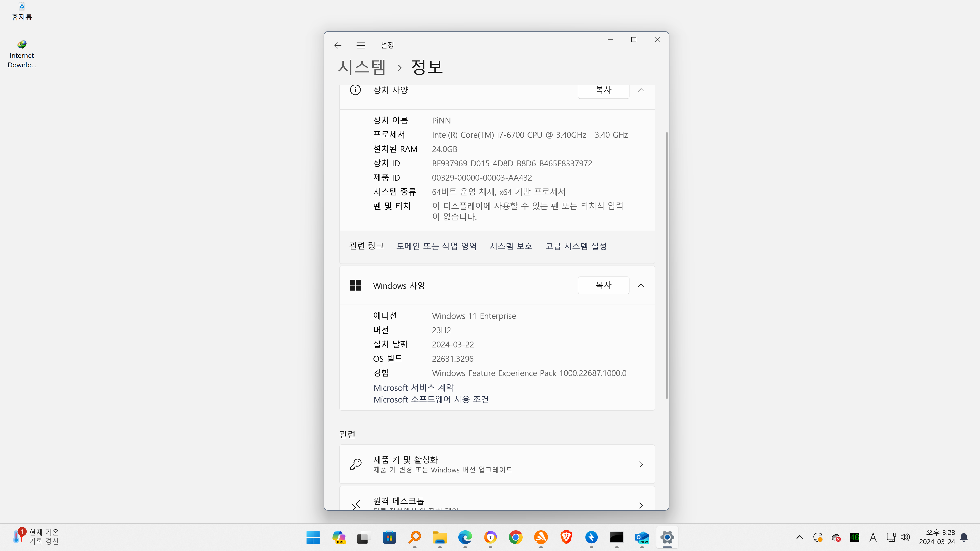Image resolution: width=980 pixels, height=551 pixels.
Task: Open the Windows Start button
Action: [313, 537]
